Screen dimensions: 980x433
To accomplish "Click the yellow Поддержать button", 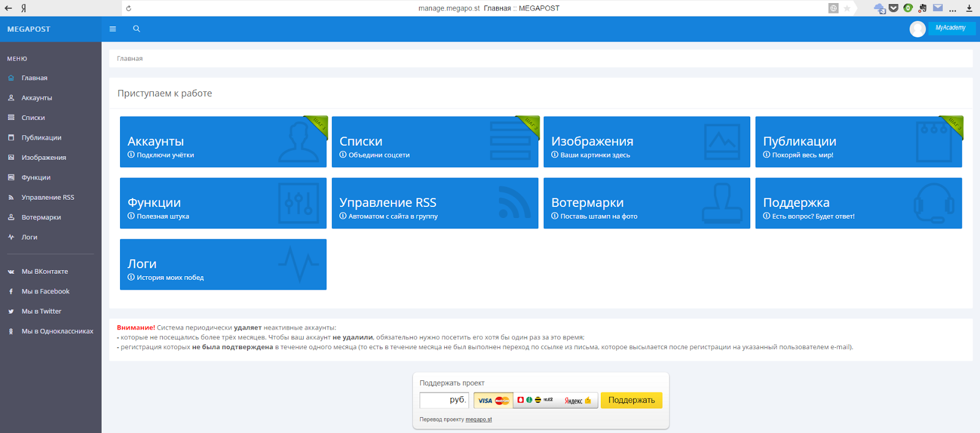I will (631, 400).
